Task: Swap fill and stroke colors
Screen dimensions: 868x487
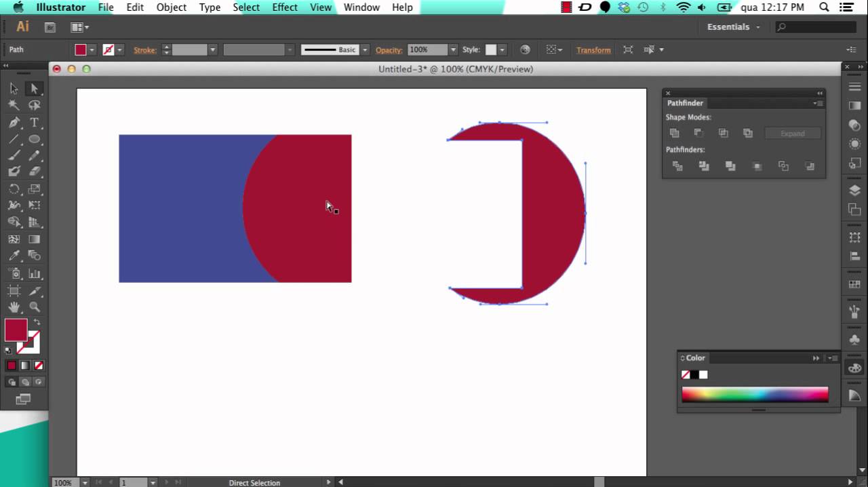Action: pos(37,322)
